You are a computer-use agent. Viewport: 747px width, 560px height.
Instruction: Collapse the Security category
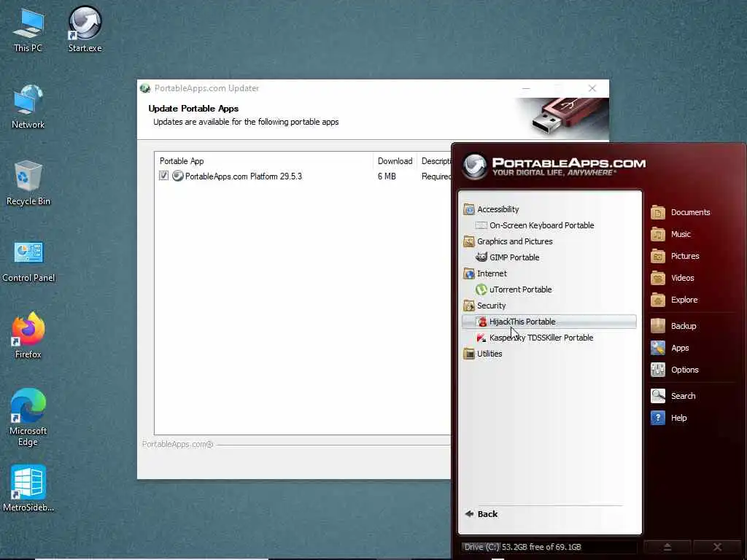484,306
